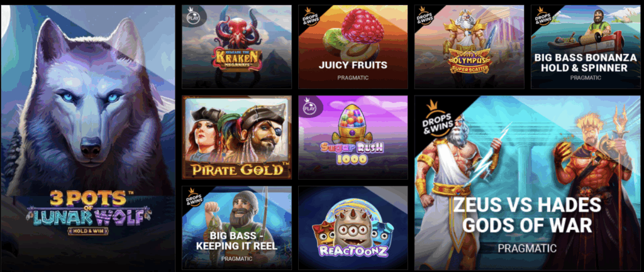
Task: Click the Play badge on Kraken tile
Action: pos(191,17)
